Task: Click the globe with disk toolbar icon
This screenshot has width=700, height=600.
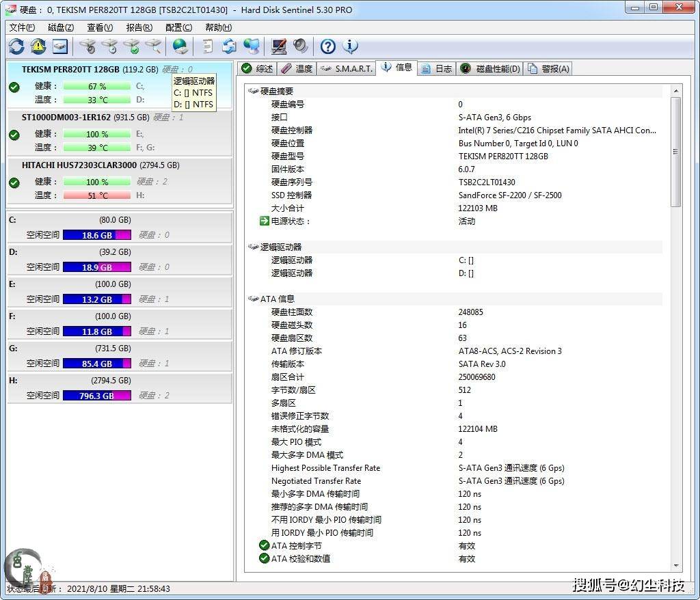Action: (x=180, y=46)
